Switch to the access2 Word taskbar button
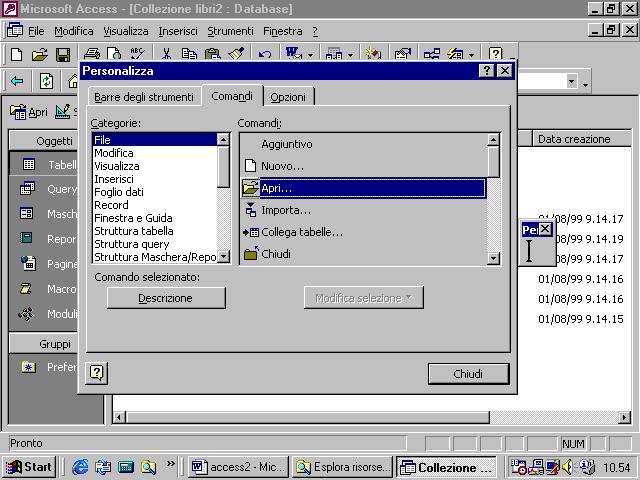640x480 pixels. pos(239,467)
